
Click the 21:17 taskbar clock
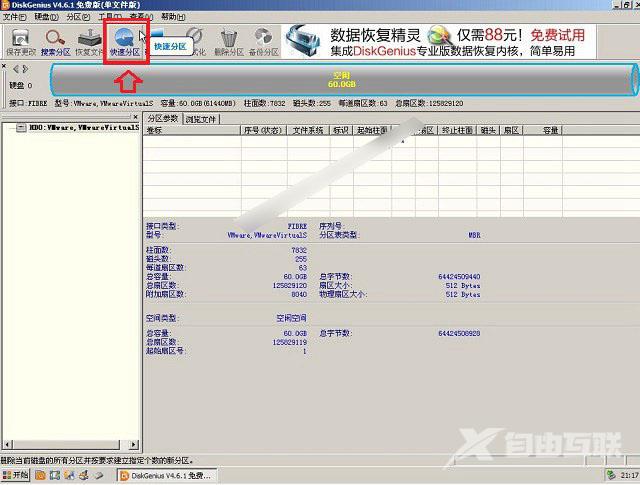[629, 475]
